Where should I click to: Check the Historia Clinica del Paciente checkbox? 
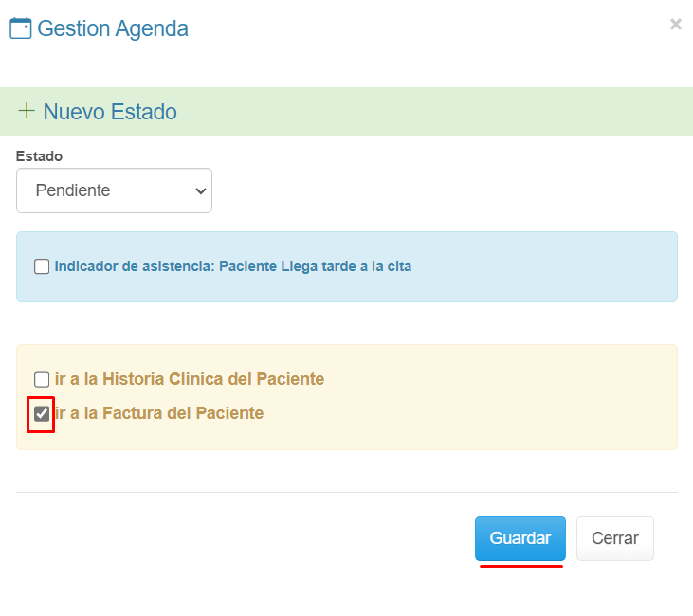(42, 379)
